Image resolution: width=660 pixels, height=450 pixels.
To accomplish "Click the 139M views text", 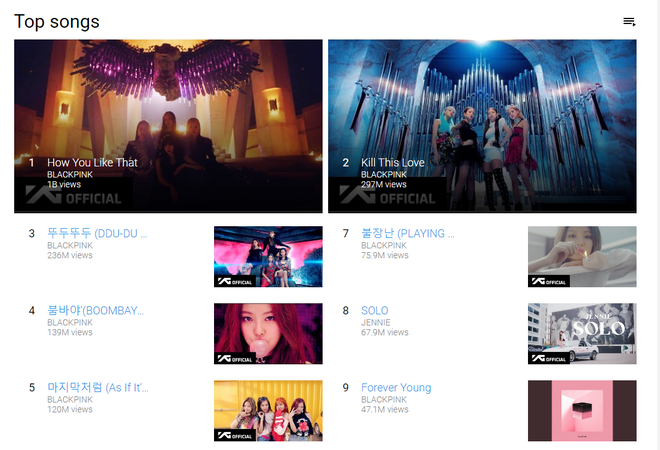I will point(69,332).
